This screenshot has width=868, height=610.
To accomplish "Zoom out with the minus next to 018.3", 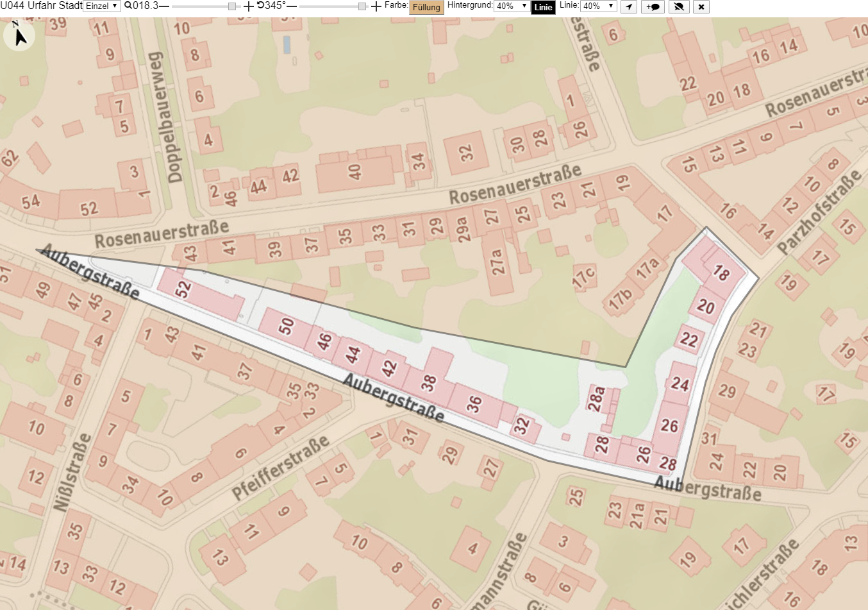I will click(x=164, y=6).
